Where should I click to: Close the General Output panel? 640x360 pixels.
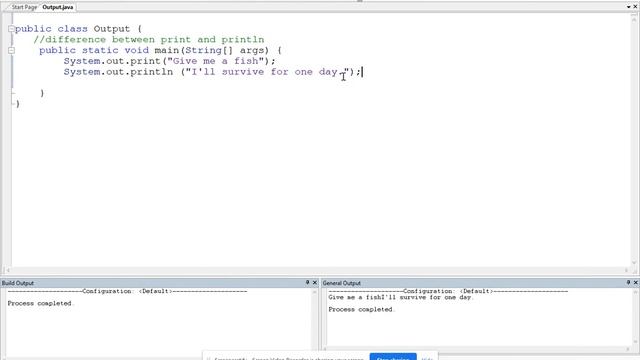coord(636,282)
